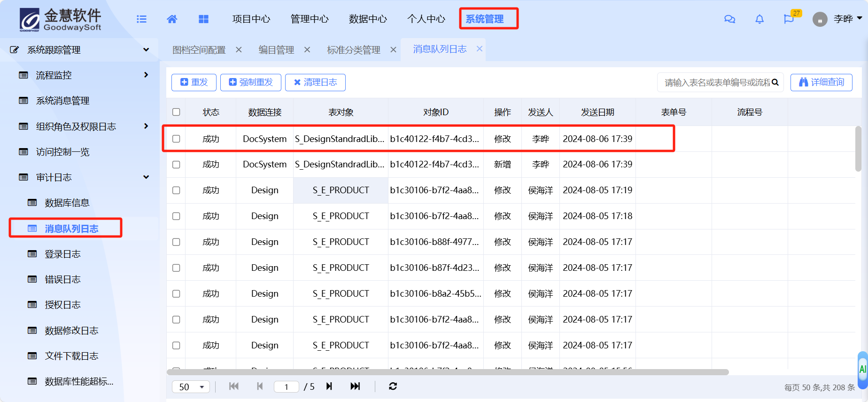Open the page size dropdown showing 50
The image size is (868, 402).
(x=191, y=386)
